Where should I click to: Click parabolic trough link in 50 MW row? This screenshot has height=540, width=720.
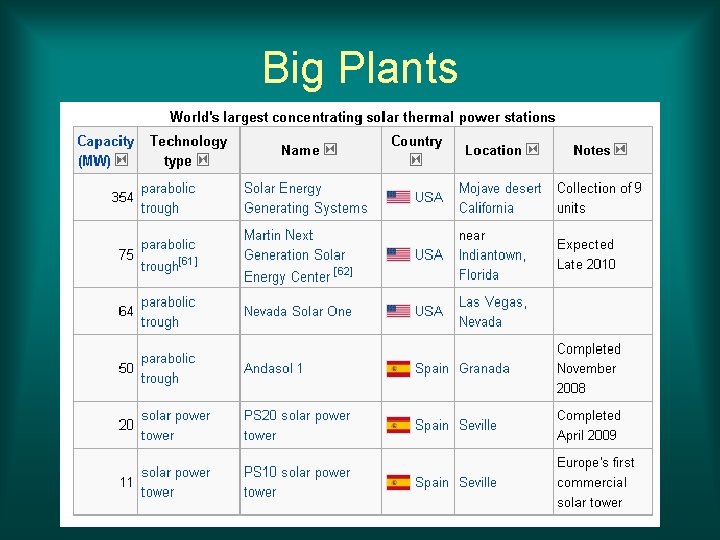point(168,368)
